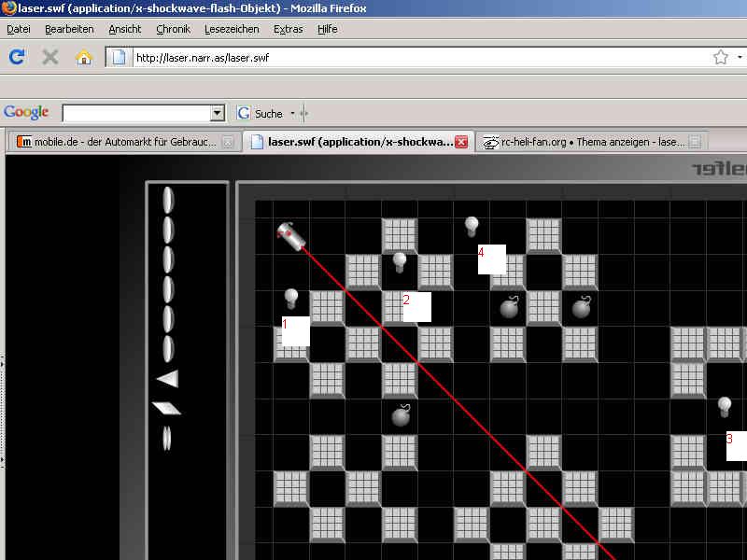
Task: Pick the triangular prism piece in the parts panel
Action: [168, 378]
